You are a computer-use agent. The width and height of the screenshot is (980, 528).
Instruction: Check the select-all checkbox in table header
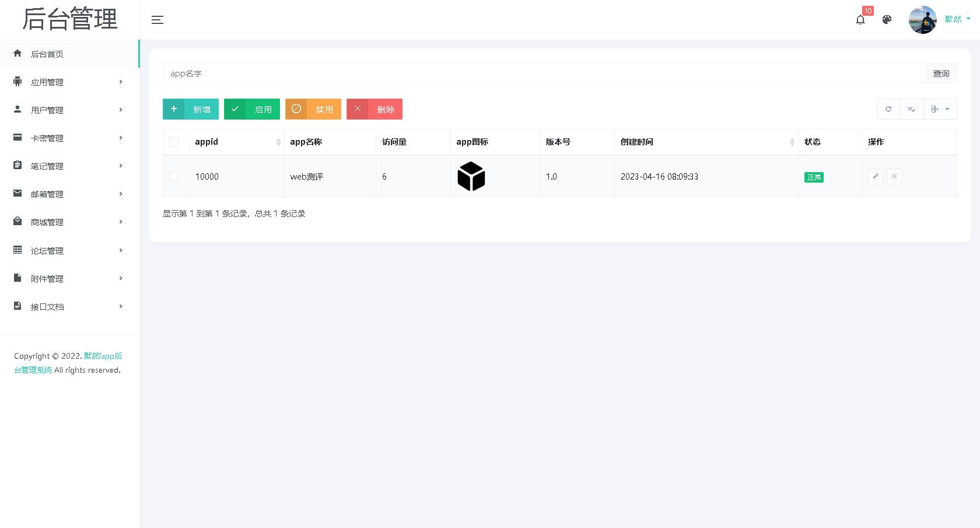point(174,142)
